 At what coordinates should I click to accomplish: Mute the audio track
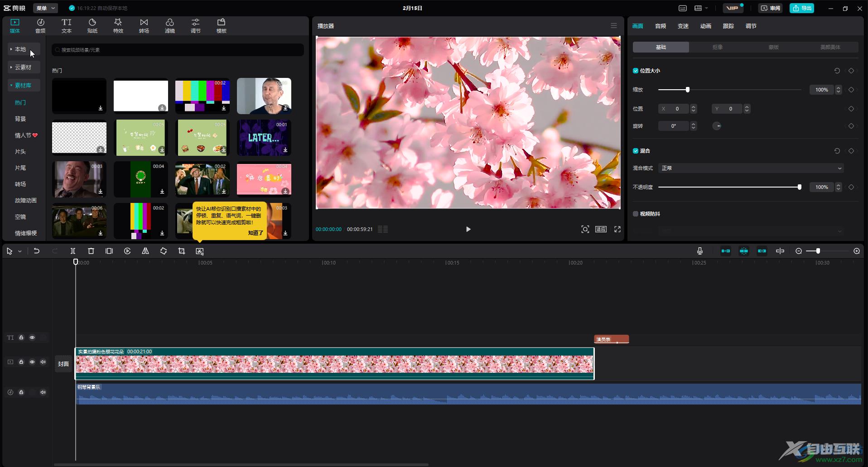(43, 392)
